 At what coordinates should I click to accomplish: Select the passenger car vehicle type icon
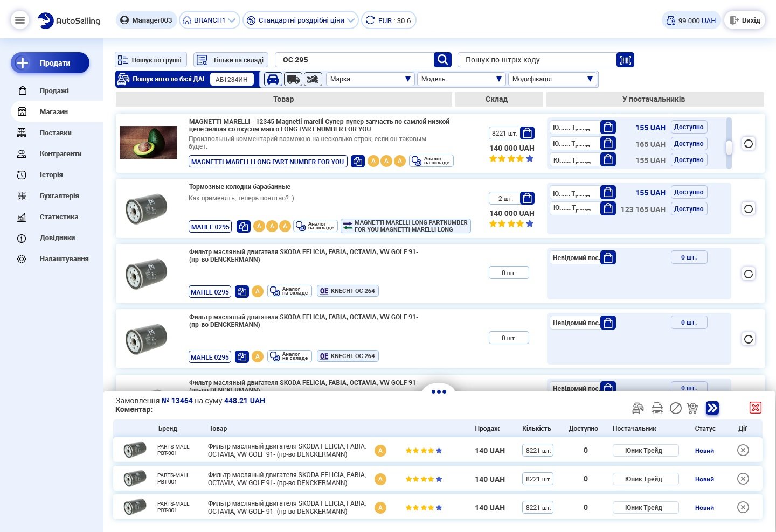tap(273, 79)
